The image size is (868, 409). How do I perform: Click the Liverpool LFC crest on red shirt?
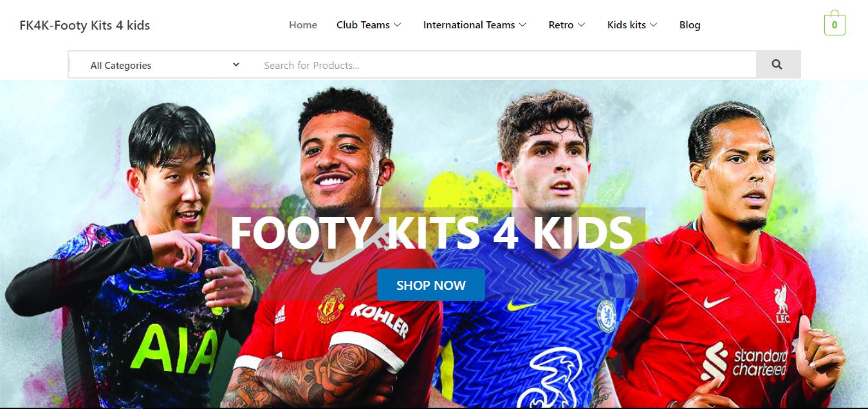pos(781,305)
